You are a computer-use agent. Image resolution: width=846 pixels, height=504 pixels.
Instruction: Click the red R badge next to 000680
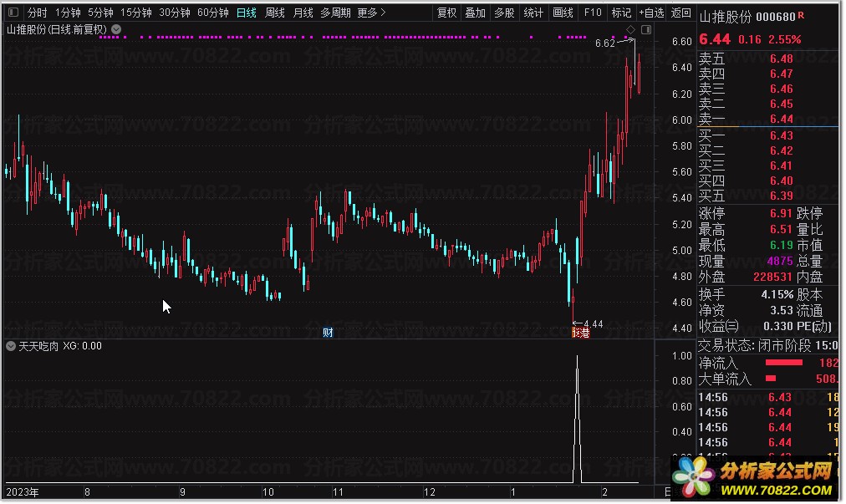[x=801, y=16]
